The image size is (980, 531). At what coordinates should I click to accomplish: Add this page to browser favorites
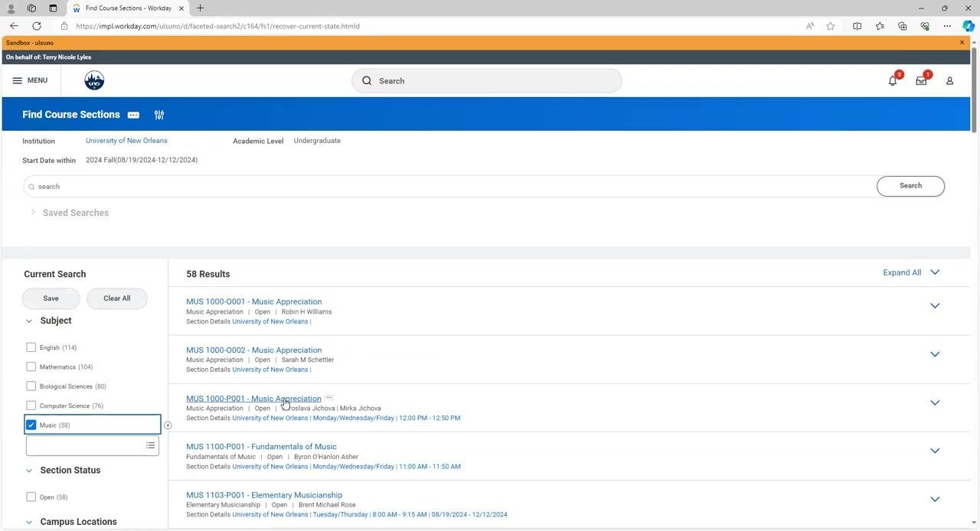831,26
